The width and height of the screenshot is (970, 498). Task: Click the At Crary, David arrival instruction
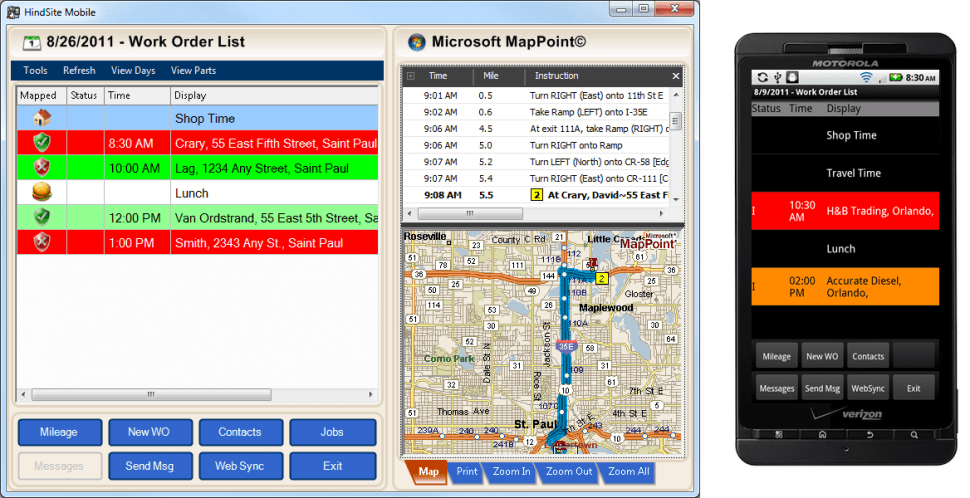536,195
